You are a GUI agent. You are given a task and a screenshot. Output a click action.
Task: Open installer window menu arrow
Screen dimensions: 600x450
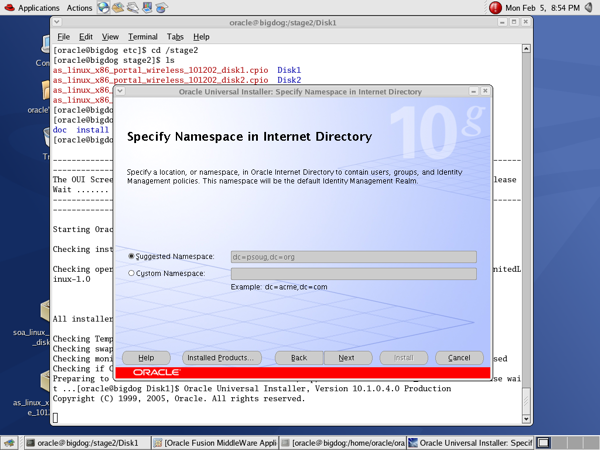click(120, 91)
